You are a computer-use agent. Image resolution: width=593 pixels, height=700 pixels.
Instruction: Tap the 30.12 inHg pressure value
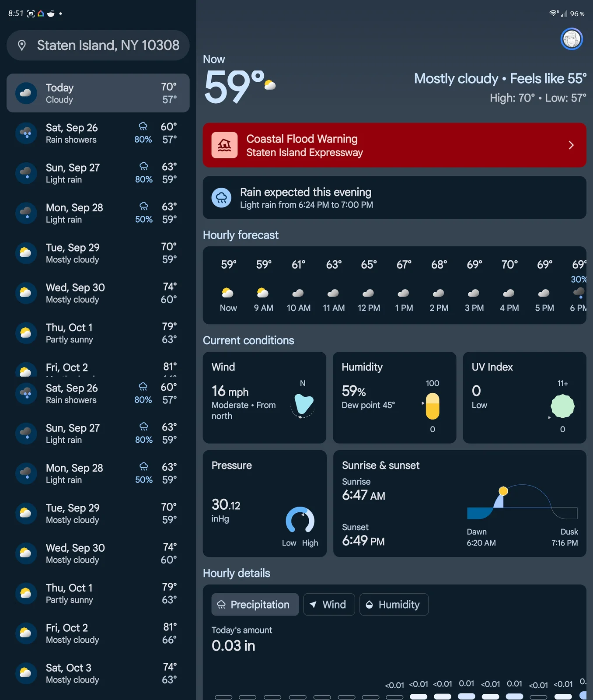(x=226, y=510)
